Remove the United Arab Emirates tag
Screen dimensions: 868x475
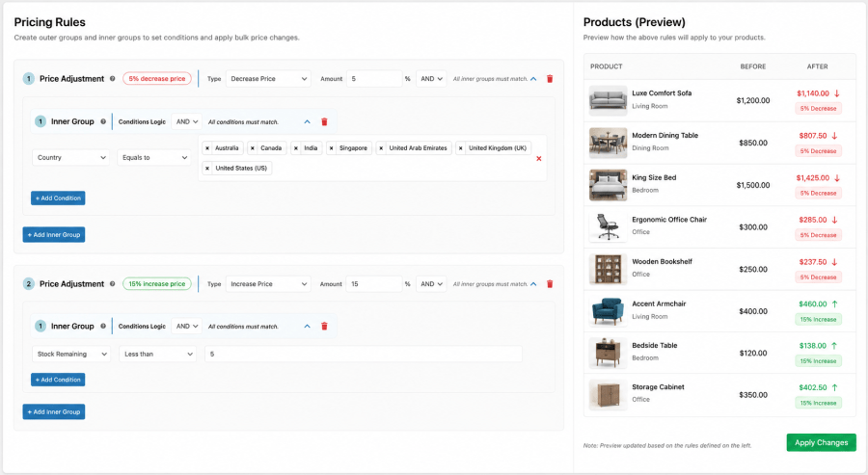[381, 148]
